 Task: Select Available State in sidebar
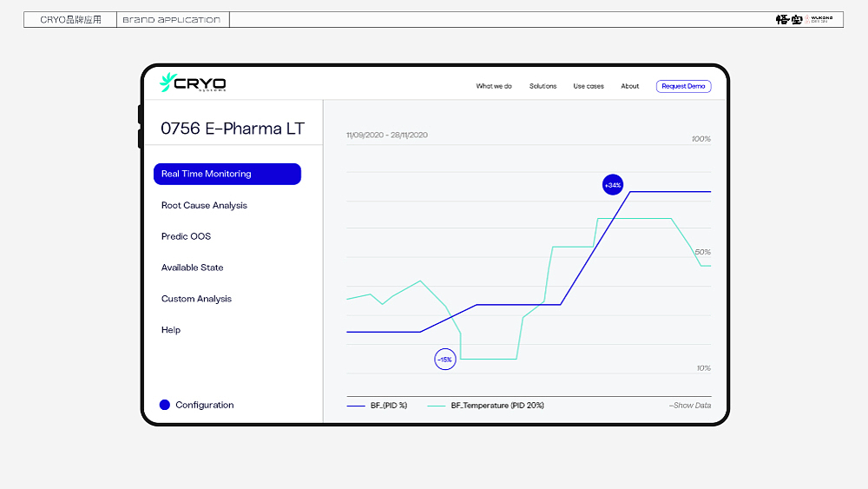tap(192, 268)
